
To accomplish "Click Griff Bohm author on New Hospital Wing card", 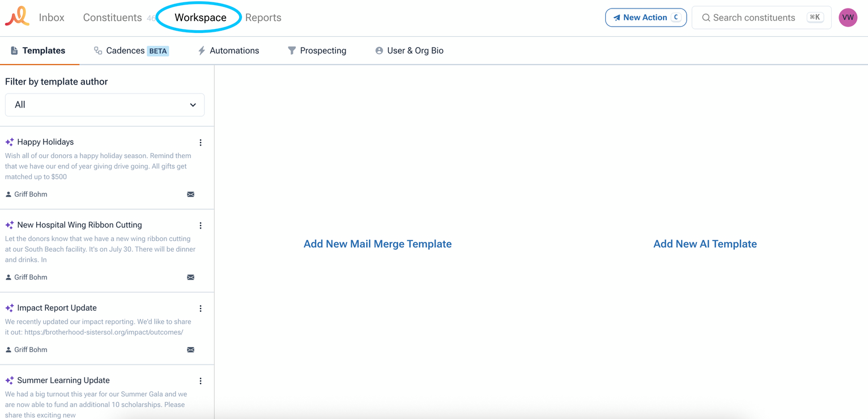I will [x=31, y=277].
